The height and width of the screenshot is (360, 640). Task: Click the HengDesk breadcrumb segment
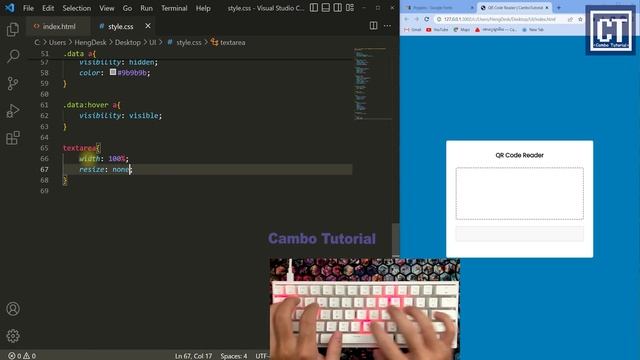pyautogui.click(x=90, y=42)
